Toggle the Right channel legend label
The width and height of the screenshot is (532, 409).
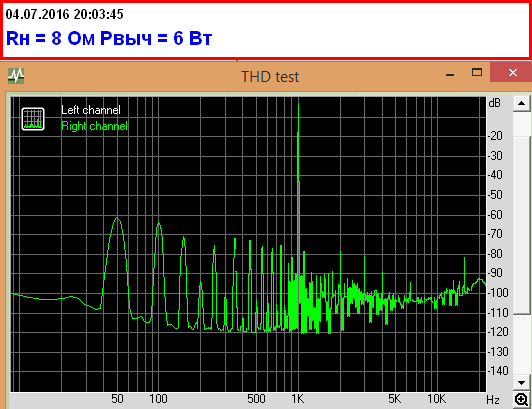click(94, 126)
